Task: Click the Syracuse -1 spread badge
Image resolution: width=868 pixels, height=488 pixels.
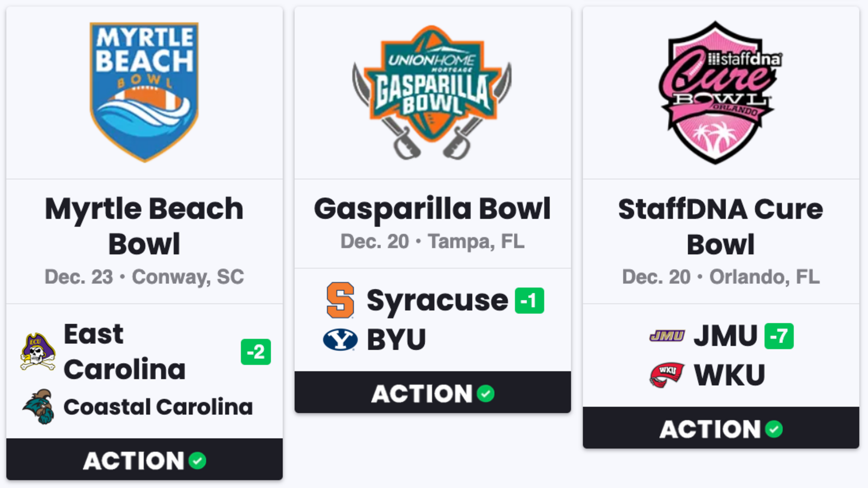Action: [x=529, y=300]
